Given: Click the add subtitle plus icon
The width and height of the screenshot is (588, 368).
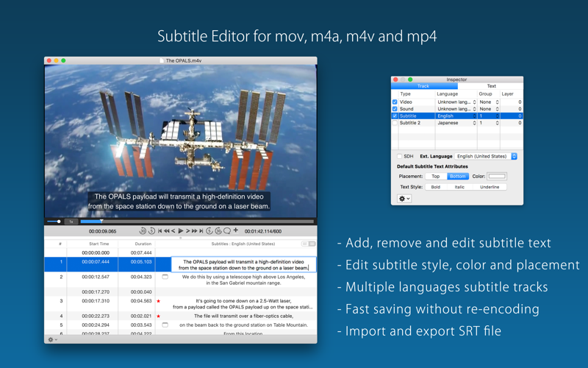Looking at the screenshot, I should [236, 230].
